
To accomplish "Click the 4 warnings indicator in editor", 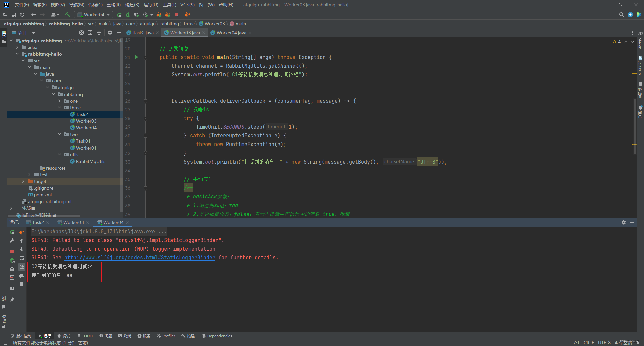I will (616, 42).
